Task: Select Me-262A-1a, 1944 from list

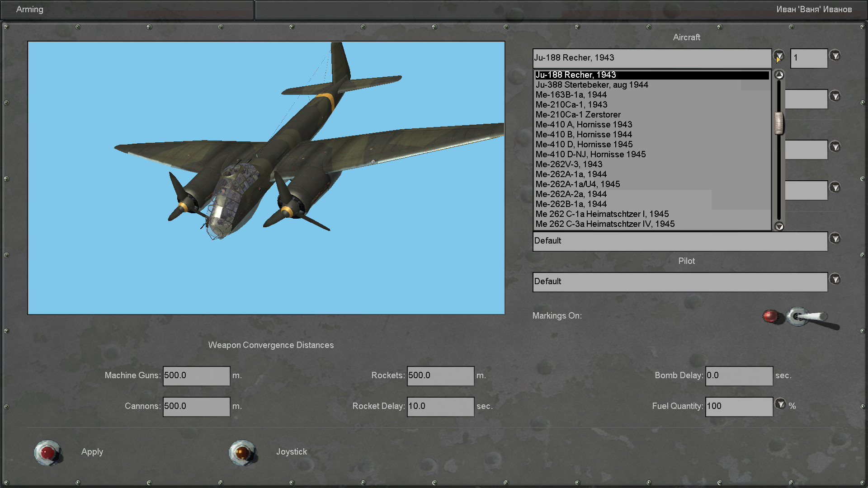Action: coord(571,174)
